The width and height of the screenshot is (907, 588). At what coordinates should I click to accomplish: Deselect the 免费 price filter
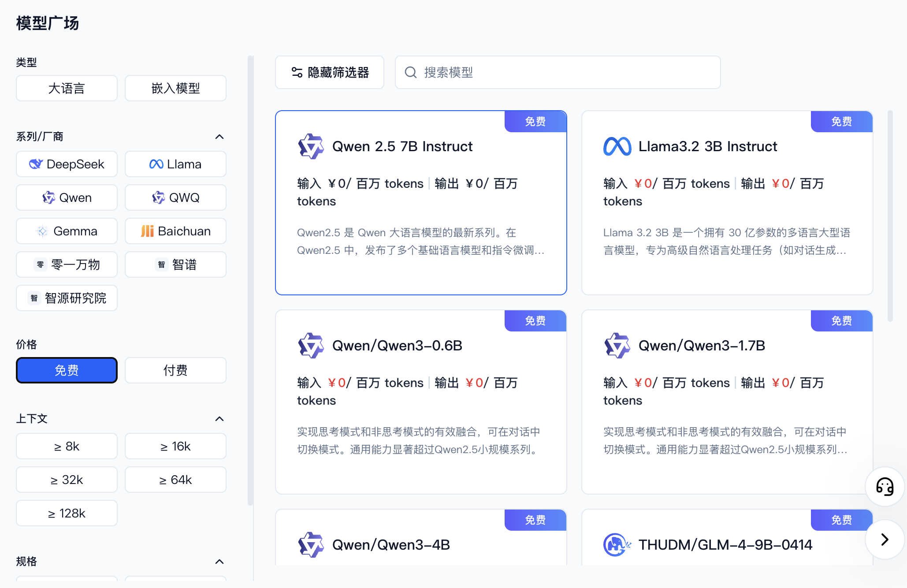pos(67,370)
